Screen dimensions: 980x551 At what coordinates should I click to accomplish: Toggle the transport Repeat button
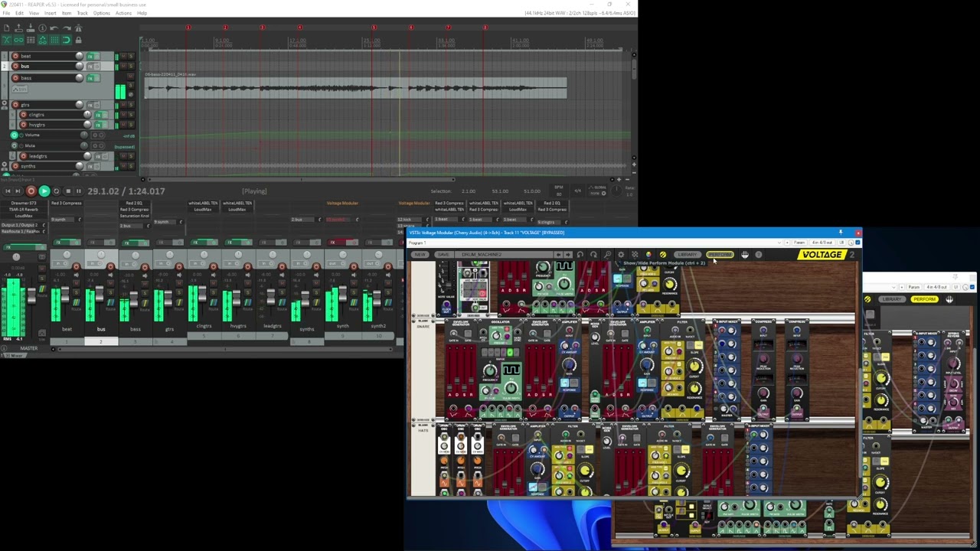pos(57,191)
